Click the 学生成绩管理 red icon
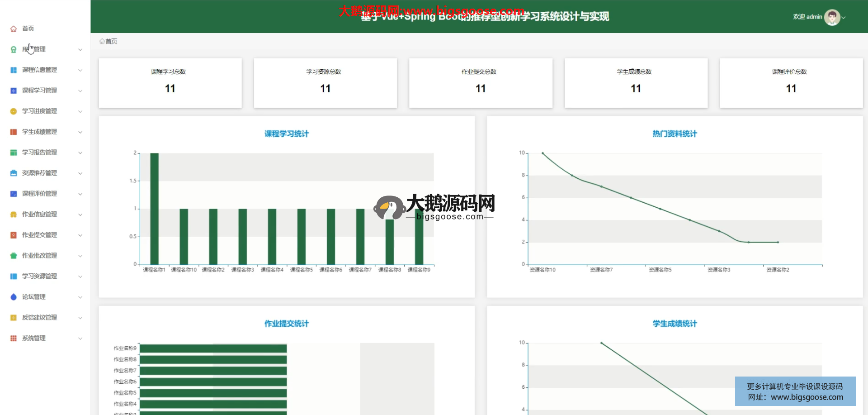868x415 pixels. [x=14, y=132]
